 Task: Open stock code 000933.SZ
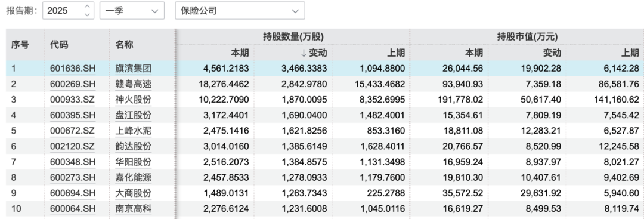coord(72,100)
